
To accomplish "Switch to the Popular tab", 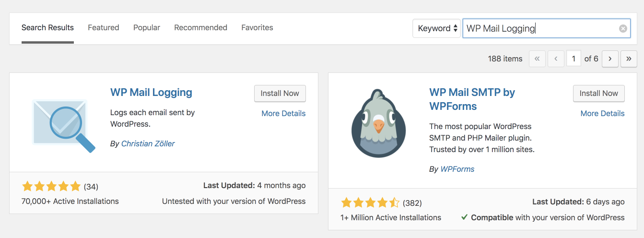I will tap(147, 28).
